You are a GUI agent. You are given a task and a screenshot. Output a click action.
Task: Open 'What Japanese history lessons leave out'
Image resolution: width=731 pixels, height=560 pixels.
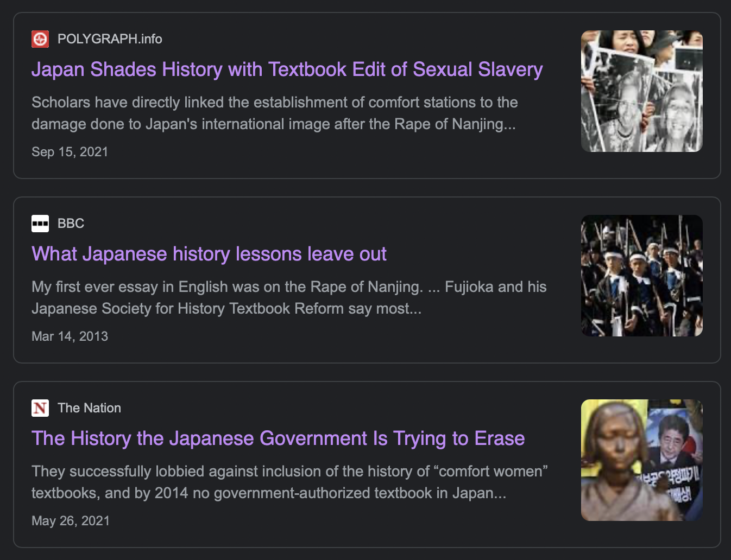click(209, 254)
